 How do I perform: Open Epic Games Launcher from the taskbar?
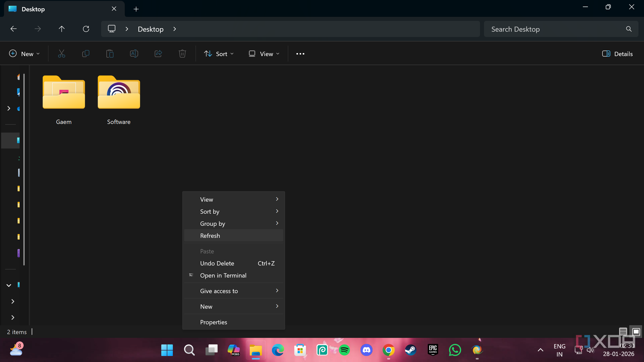pyautogui.click(x=433, y=350)
